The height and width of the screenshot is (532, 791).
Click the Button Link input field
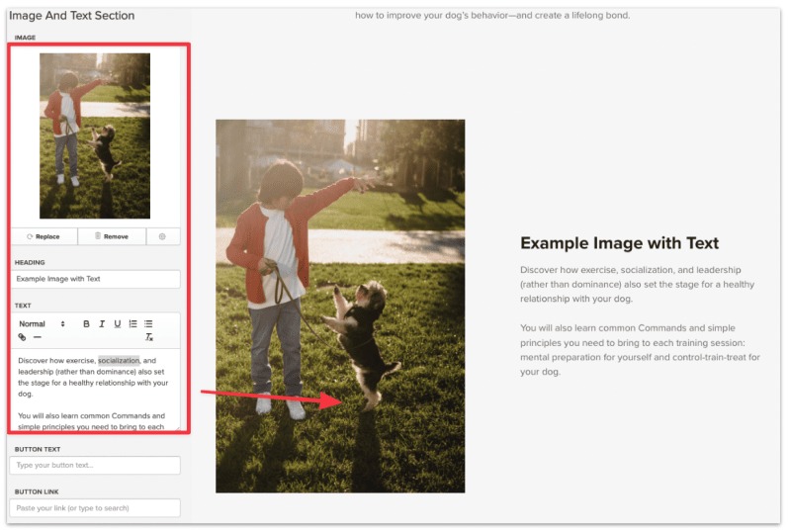[95, 508]
